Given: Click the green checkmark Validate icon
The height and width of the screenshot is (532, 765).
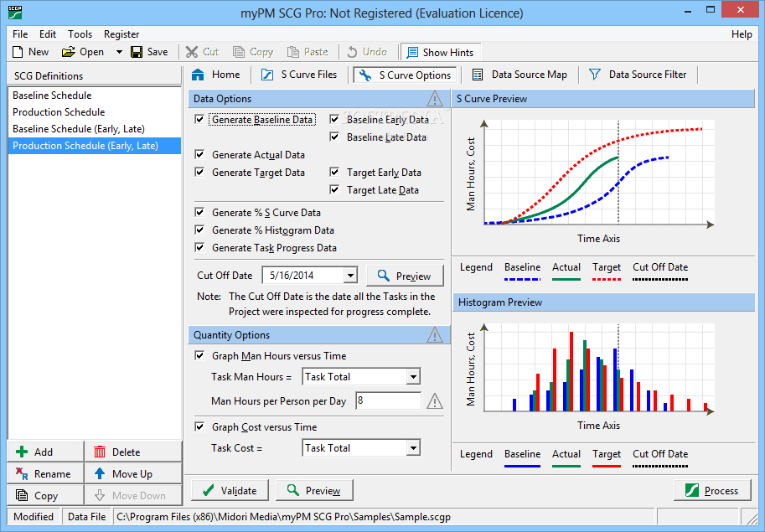Looking at the screenshot, I should [209, 491].
